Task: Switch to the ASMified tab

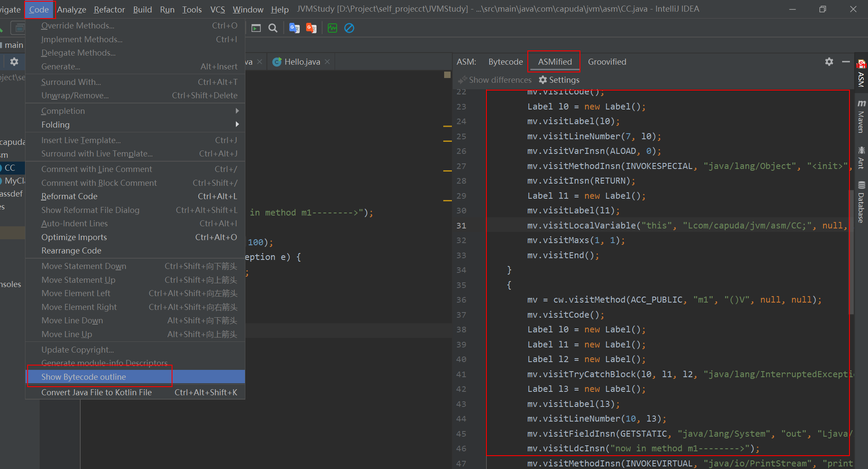Action: point(555,62)
